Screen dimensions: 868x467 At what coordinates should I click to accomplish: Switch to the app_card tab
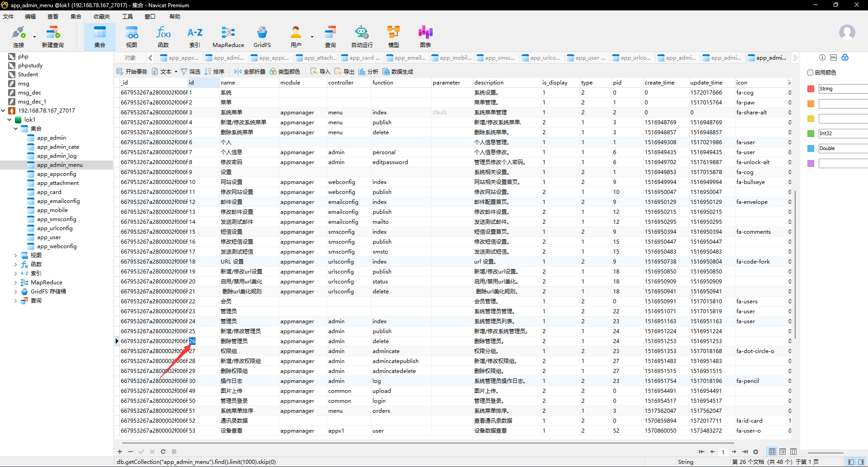pos(361,58)
